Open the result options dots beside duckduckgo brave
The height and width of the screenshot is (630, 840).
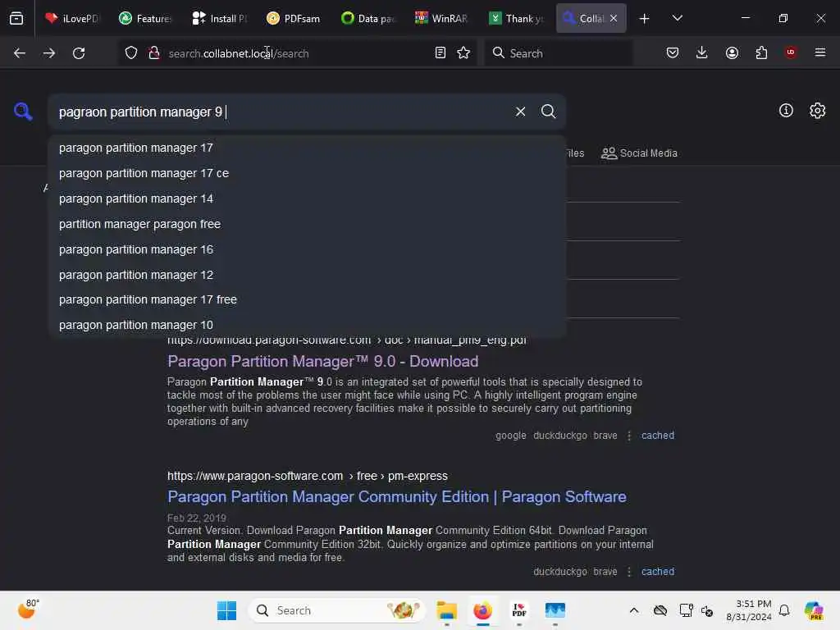pyautogui.click(x=629, y=572)
